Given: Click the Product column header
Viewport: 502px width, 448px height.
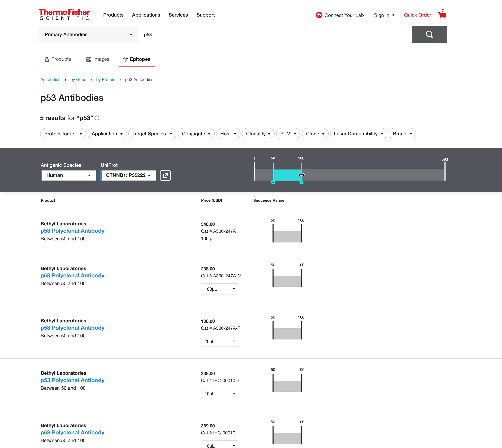Looking at the screenshot, I should click(x=48, y=201).
